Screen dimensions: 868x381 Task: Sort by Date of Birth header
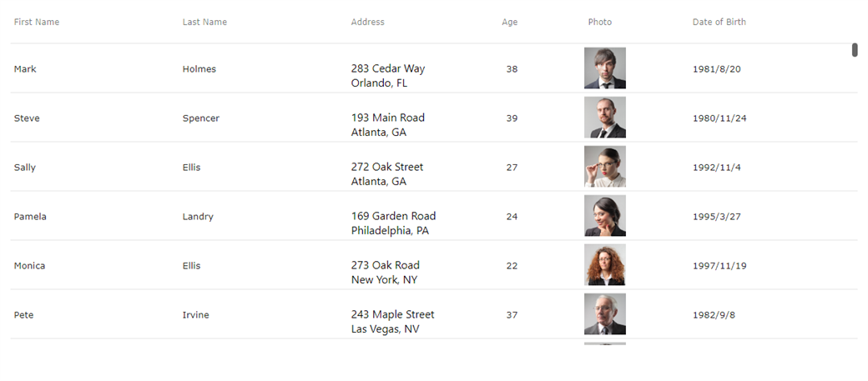pos(719,22)
